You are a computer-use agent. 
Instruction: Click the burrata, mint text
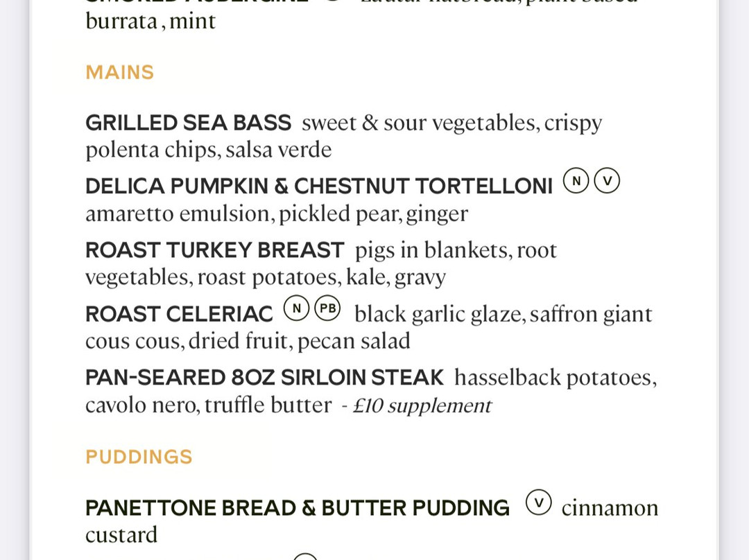coord(150,21)
